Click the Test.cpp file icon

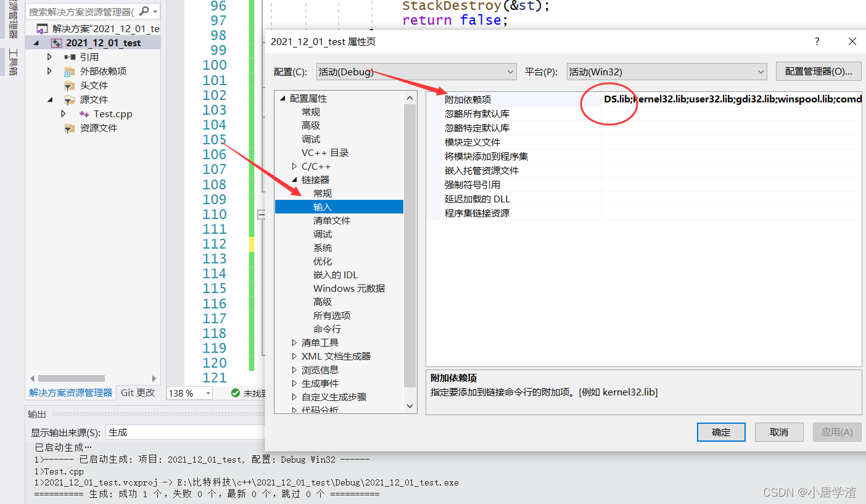tap(84, 114)
